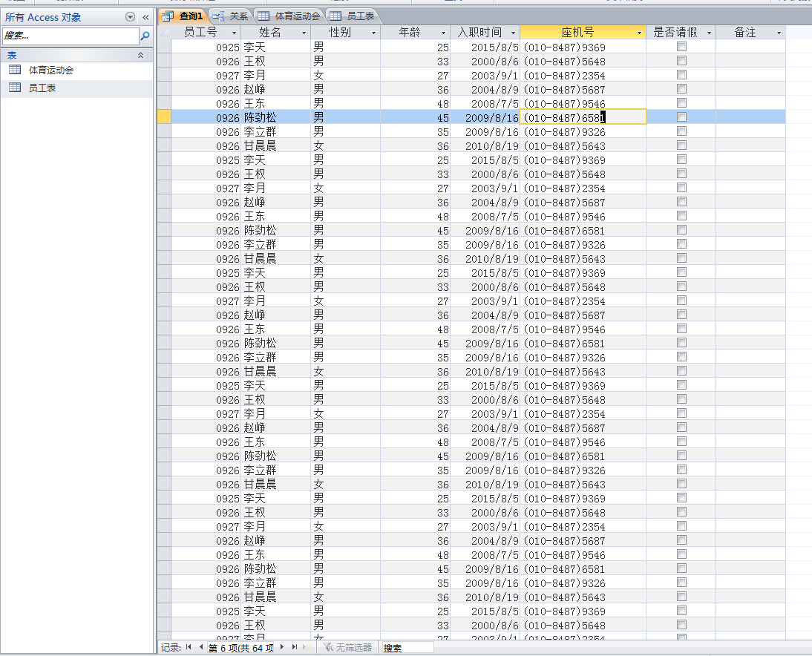Check 是否请假 box in highlighted 陈劲松 row
Screen dimensions: 812x656
pyautogui.click(x=681, y=117)
